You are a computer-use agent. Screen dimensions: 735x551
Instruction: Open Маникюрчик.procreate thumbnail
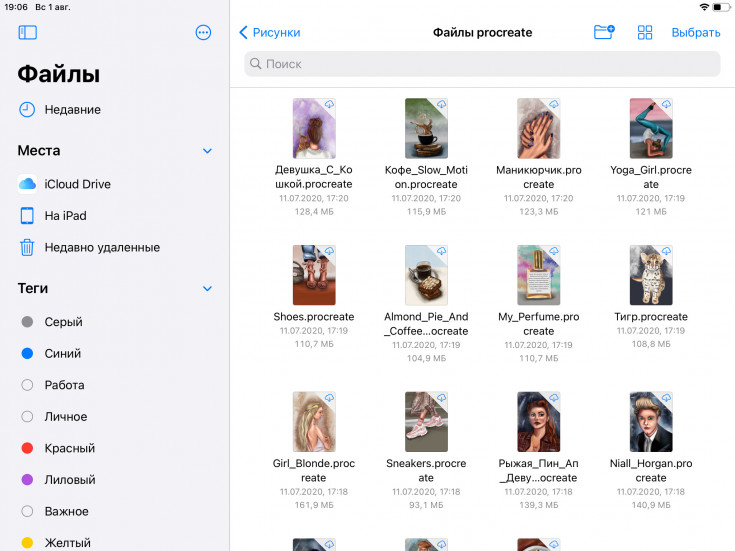coord(539,128)
